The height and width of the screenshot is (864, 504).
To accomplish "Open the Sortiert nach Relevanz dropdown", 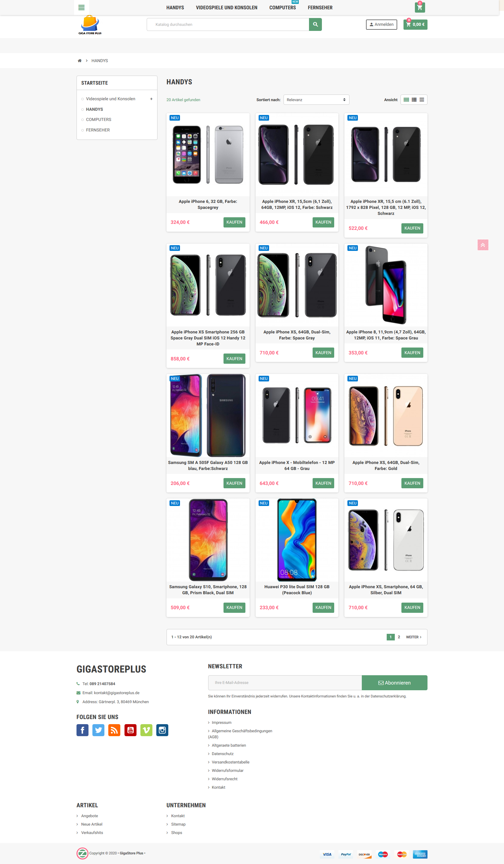I will (316, 100).
